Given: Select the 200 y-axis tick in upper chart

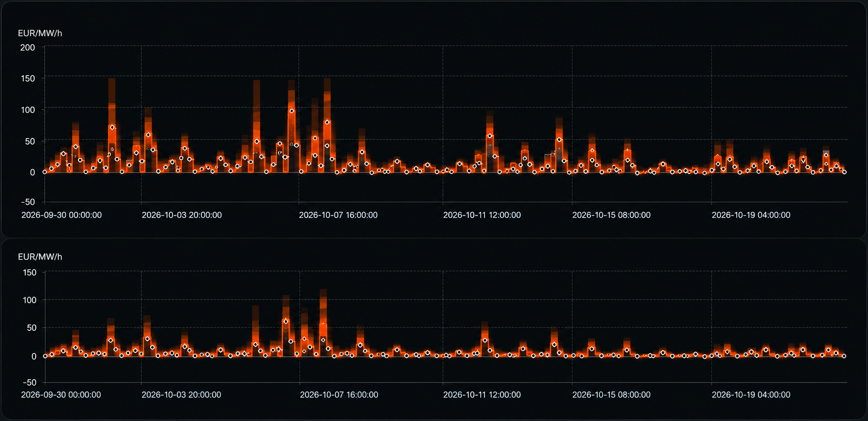Looking at the screenshot, I should [x=27, y=47].
